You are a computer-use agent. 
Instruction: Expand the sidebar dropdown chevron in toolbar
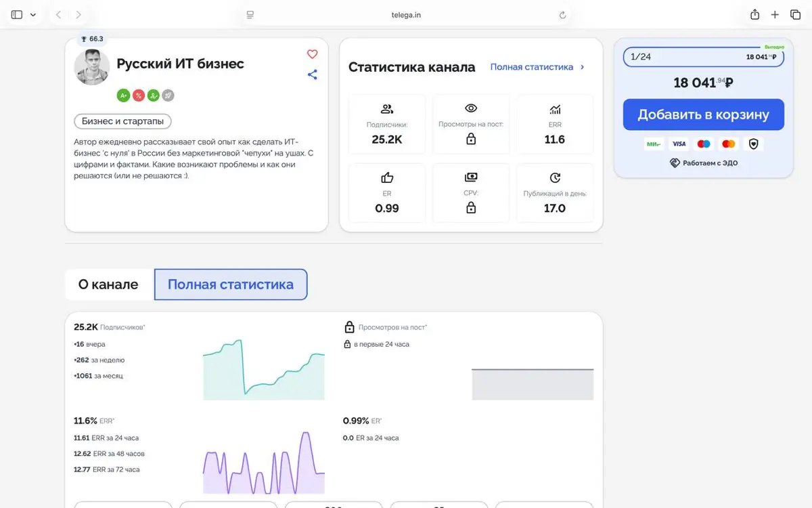[x=33, y=14]
